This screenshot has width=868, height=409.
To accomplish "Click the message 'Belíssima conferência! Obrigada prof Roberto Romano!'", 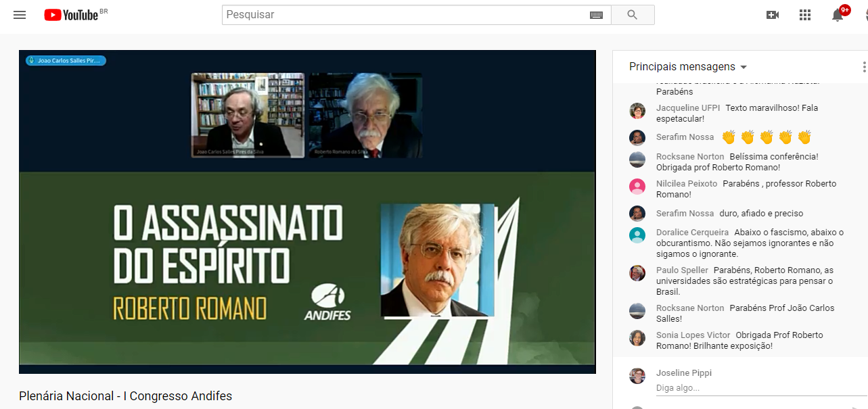I will point(737,162).
